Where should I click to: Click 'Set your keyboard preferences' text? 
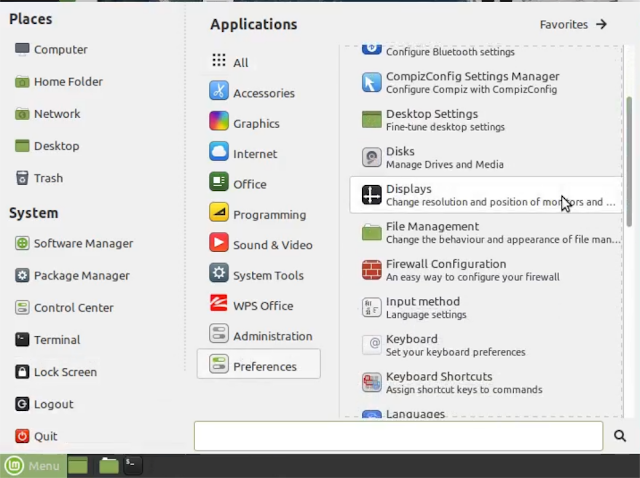coord(456,352)
